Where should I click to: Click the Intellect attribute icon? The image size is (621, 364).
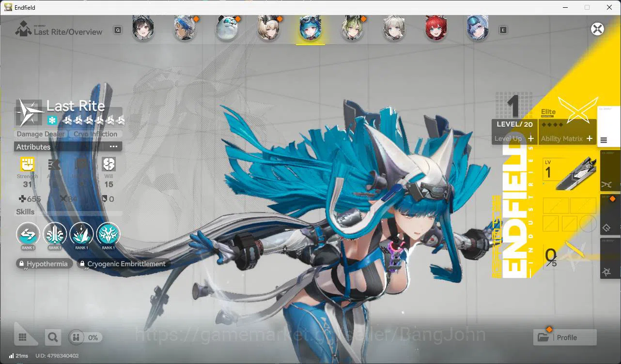[x=81, y=165]
